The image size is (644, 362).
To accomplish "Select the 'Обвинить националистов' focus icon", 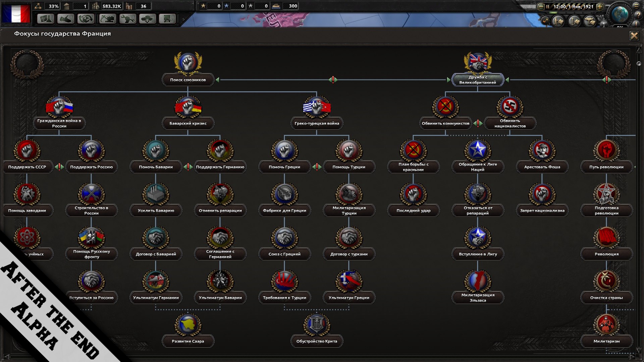I will click(510, 107).
